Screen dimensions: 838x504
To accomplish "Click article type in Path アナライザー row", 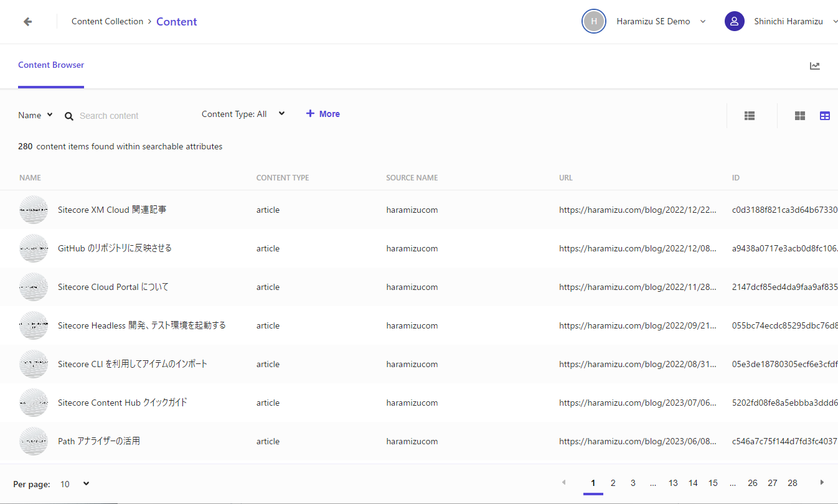I will [x=268, y=441].
